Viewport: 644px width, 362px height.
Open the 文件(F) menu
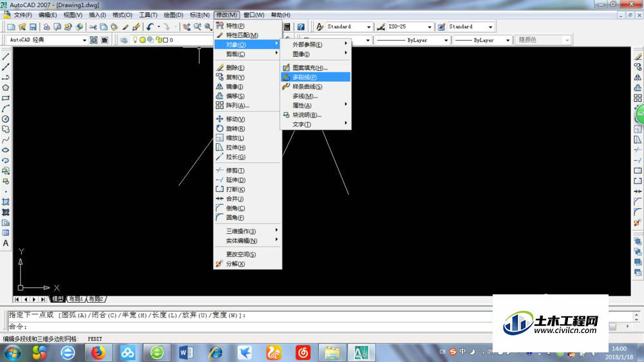(23, 15)
